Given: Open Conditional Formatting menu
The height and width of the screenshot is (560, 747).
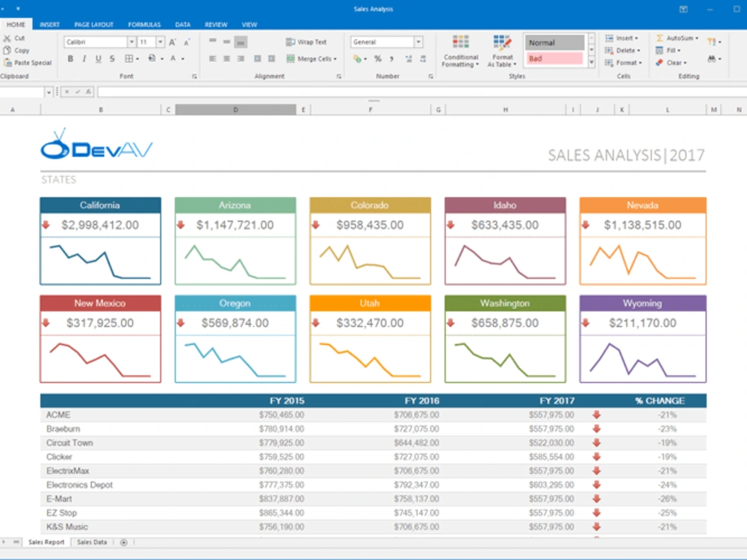Looking at the screenshot, I should [x=460, y=51].
